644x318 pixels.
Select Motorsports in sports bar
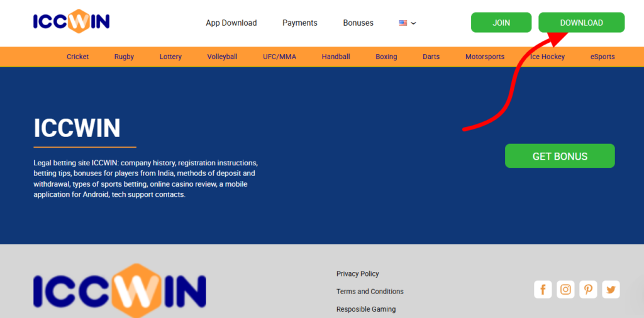[x=485, y=57]
